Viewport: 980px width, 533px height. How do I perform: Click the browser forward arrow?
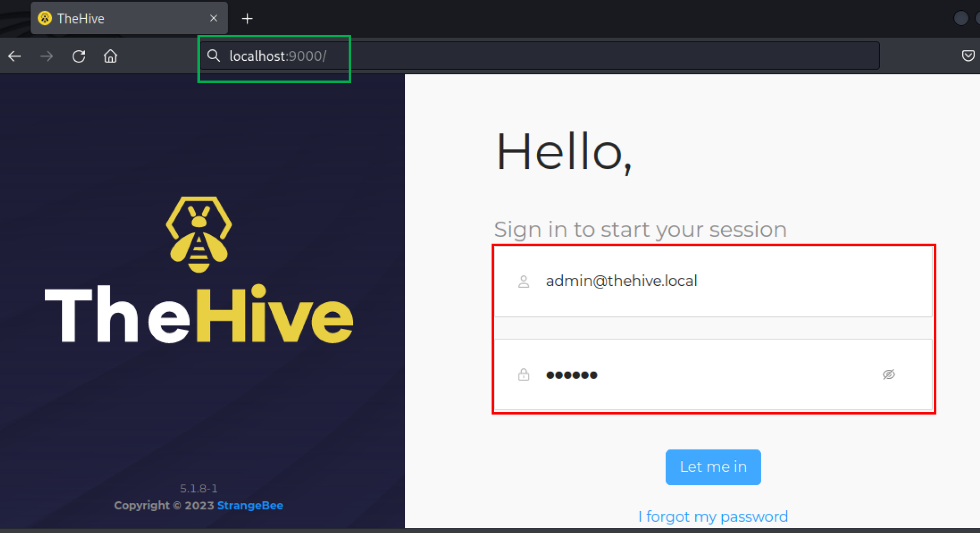47,56
